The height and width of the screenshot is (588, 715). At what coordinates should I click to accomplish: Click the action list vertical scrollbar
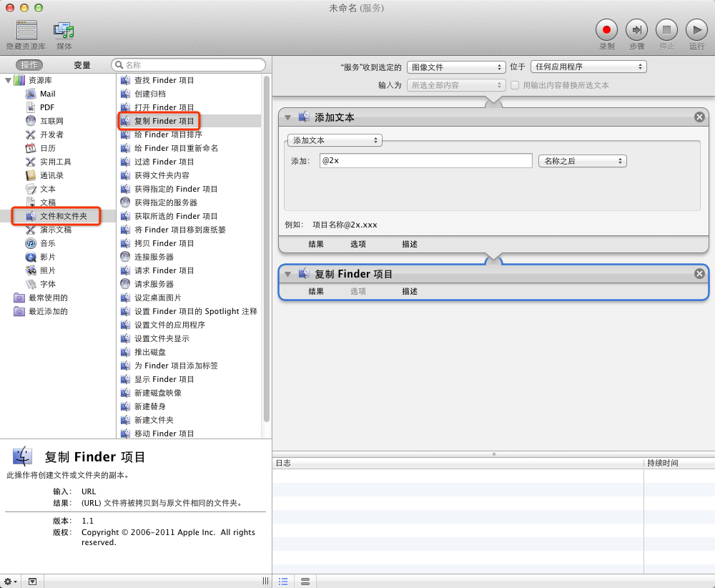click(x=267, y=249)
